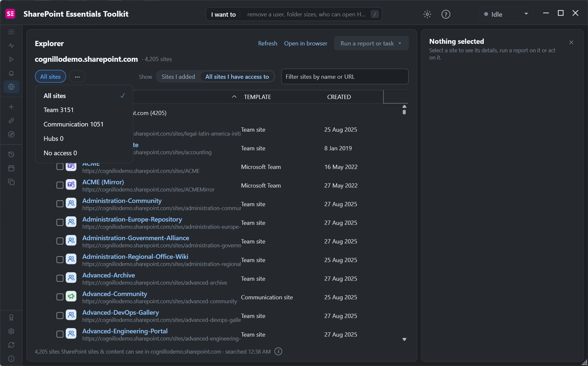The height and width of the screenshot is (366, 588).
Task: Select No access 0 filter option
Action: coord(84,153)
